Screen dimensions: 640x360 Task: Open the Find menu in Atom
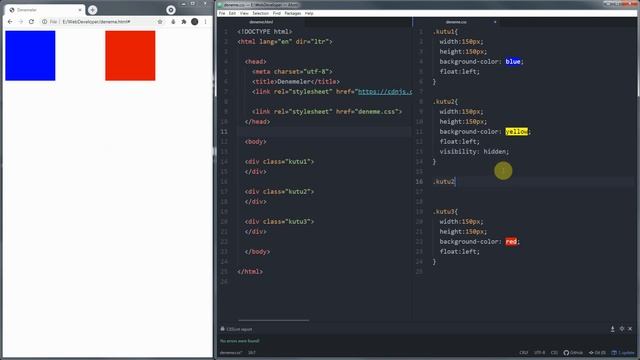point(277,13)
